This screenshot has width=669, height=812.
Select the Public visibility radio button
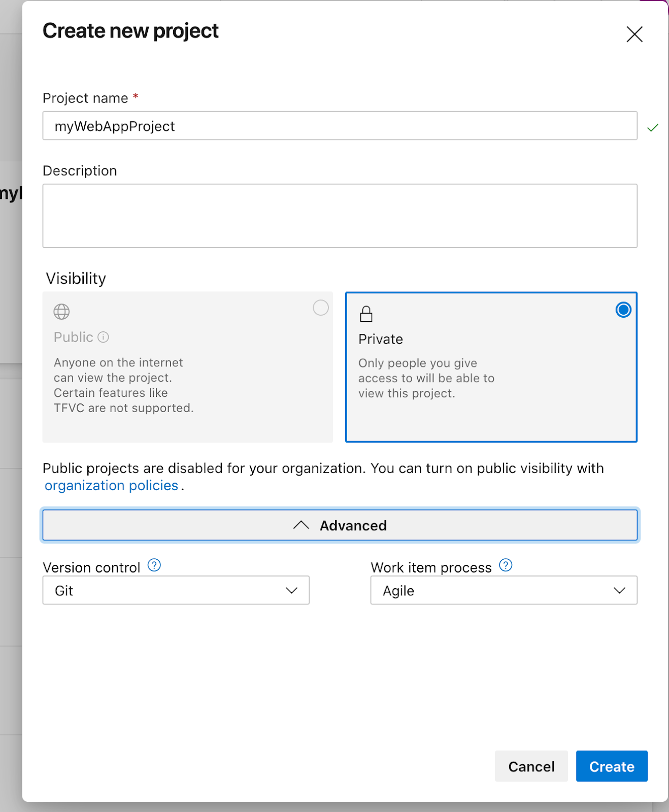coord(321,308)
